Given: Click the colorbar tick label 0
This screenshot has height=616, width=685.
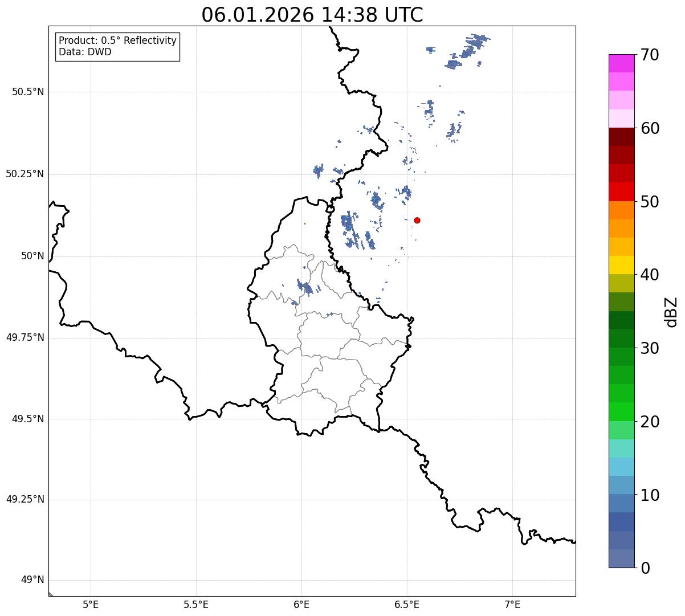Looking at the screenshot, I should pyautogui.click(x=645, y=568).
